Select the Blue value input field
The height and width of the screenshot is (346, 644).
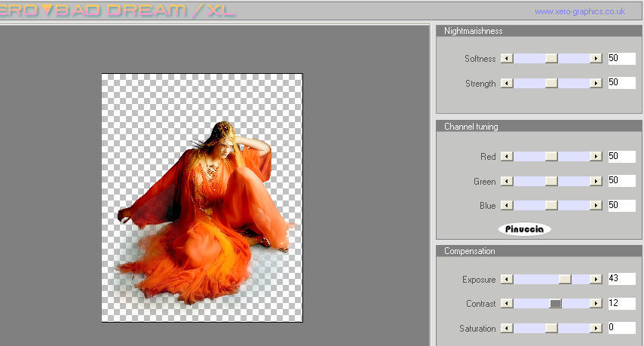point(622,205)
